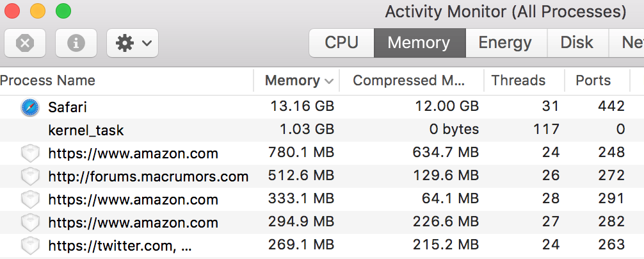Toggle sort order on Memory column header
644x259 pixels.
click(297, 81)
